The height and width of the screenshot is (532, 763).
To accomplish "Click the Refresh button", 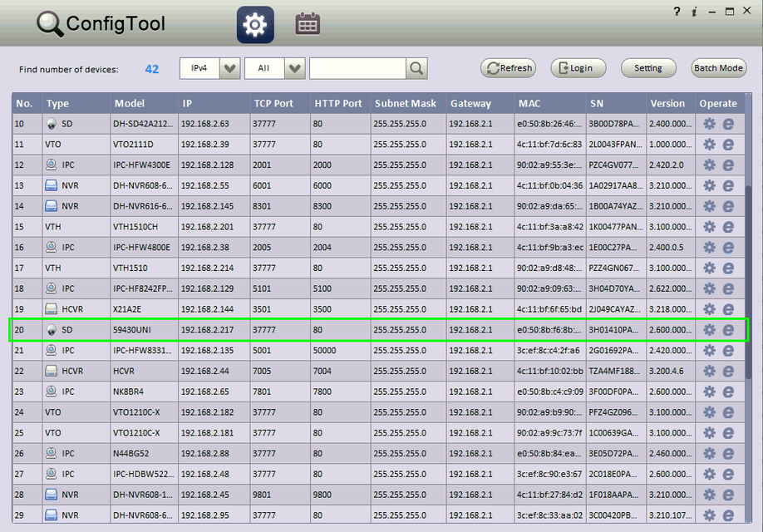I will pos(508,69).
